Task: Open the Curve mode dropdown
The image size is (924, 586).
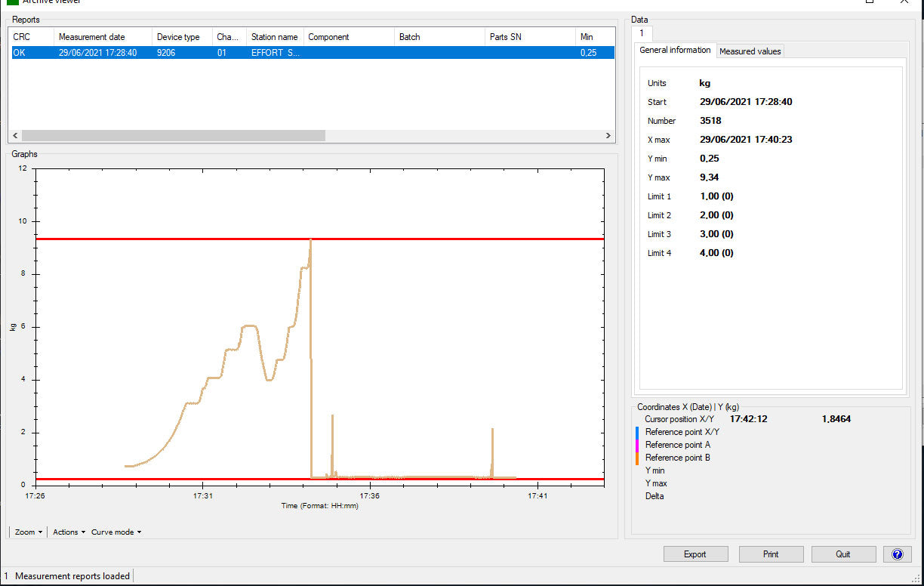Action: click(x=116, y=532)
